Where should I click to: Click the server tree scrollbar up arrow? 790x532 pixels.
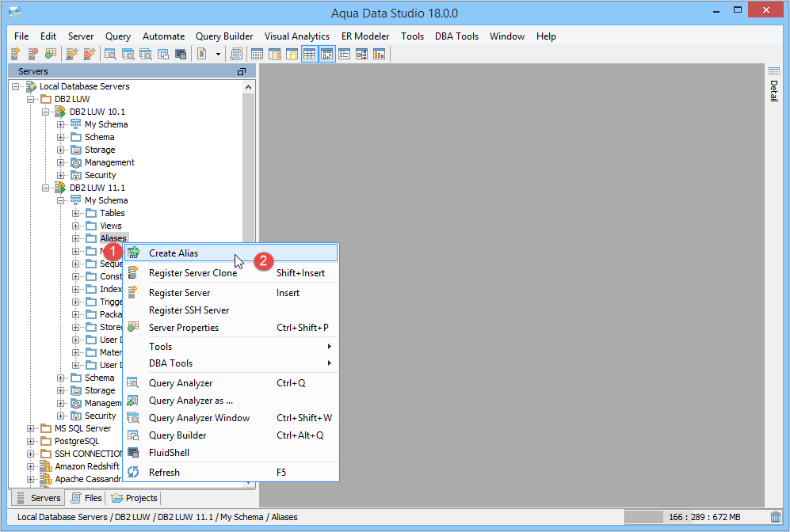click(x=248, y=87)
